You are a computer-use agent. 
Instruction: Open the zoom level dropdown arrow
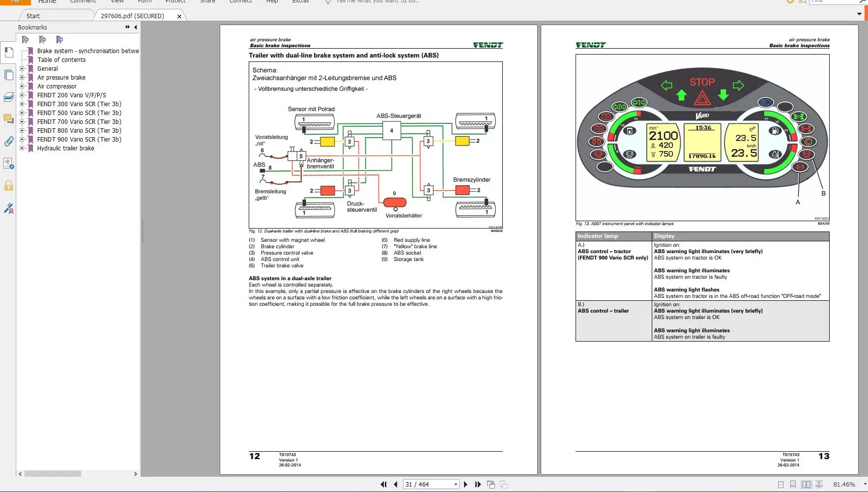(x=865, y=485)
